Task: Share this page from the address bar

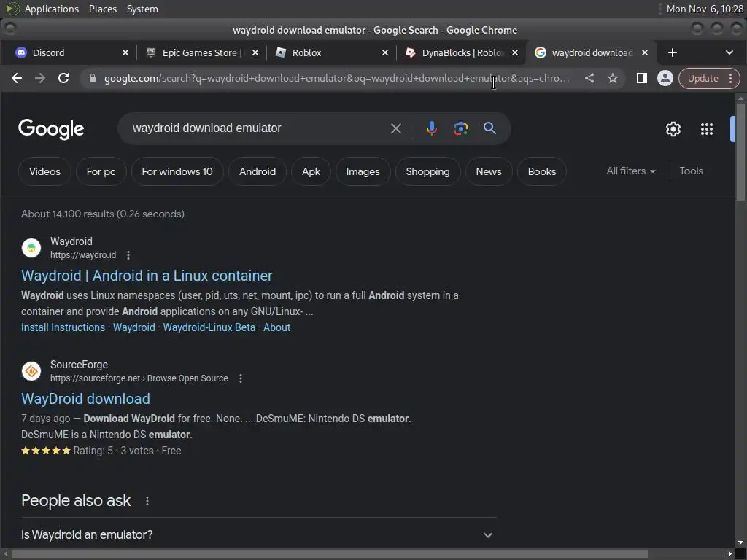Action: 589,78
